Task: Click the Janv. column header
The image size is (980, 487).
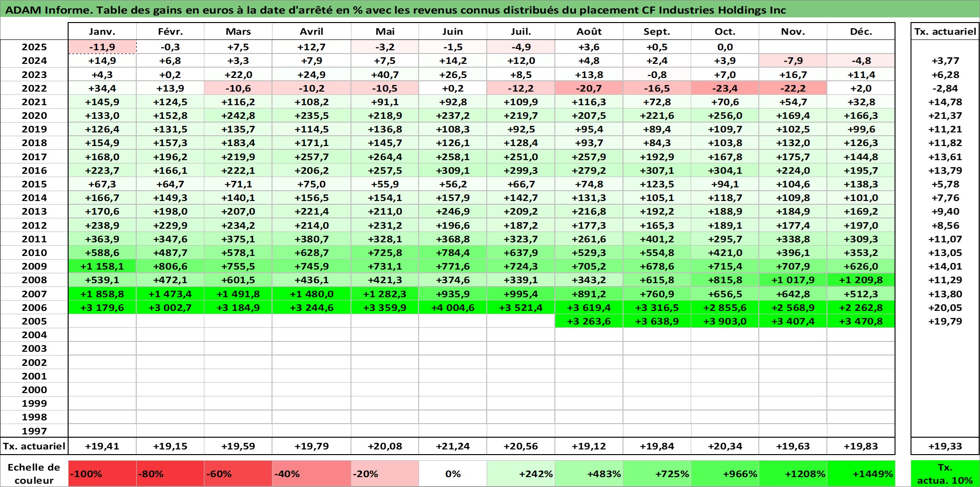Action: (x=102, y=31)
